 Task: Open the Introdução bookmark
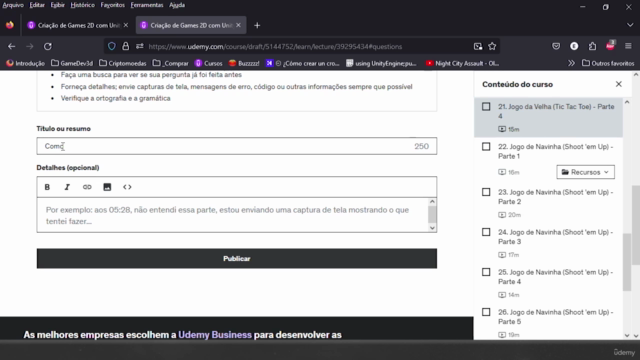click(26, 63)
